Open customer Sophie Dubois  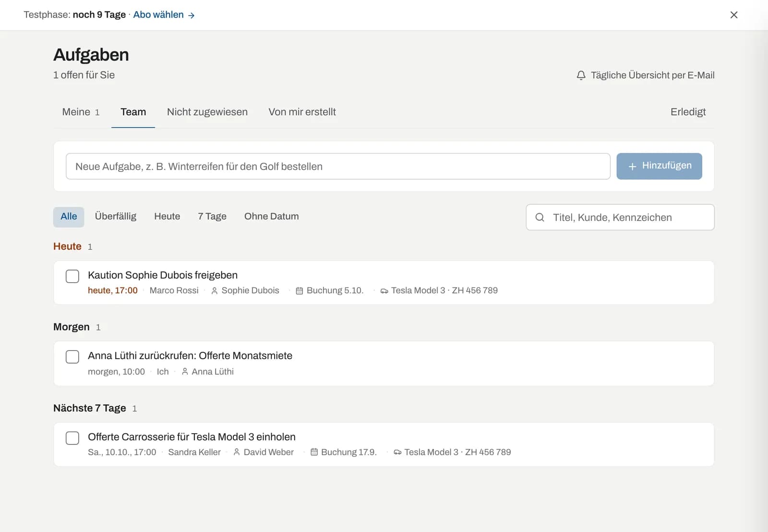pos(245,291)
